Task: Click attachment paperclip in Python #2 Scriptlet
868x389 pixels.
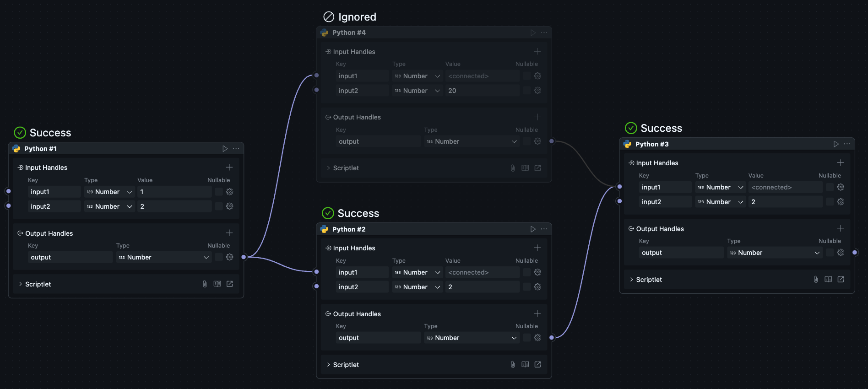Action: pyautogui.click(x=513, y=365)
